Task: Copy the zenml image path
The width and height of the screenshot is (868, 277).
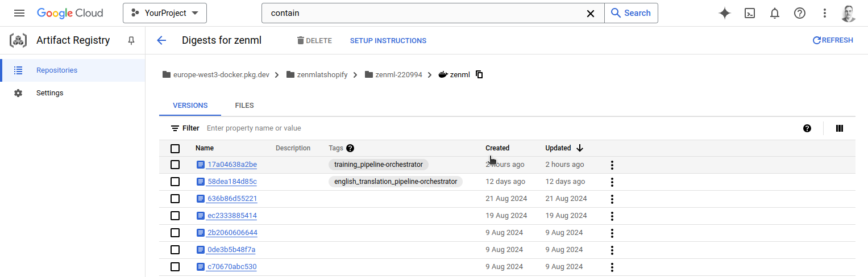Action: [x=479, y=74]
